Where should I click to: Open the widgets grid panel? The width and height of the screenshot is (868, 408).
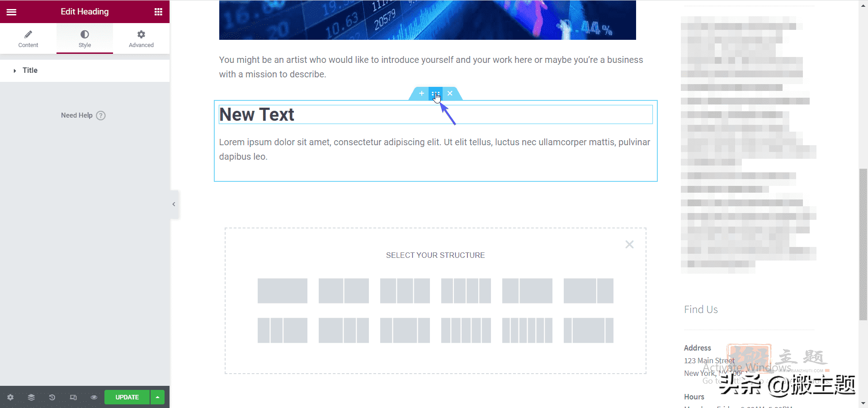click(158, 12)
